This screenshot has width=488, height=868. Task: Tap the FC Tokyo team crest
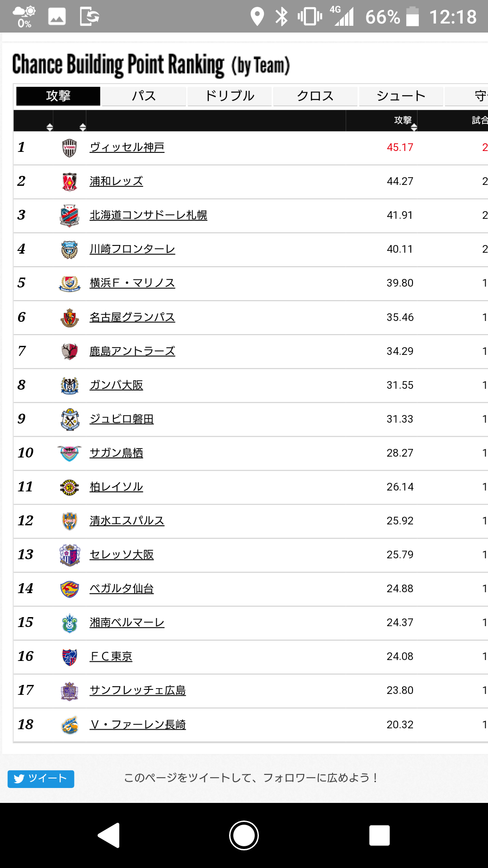click(x=69, y=656)
